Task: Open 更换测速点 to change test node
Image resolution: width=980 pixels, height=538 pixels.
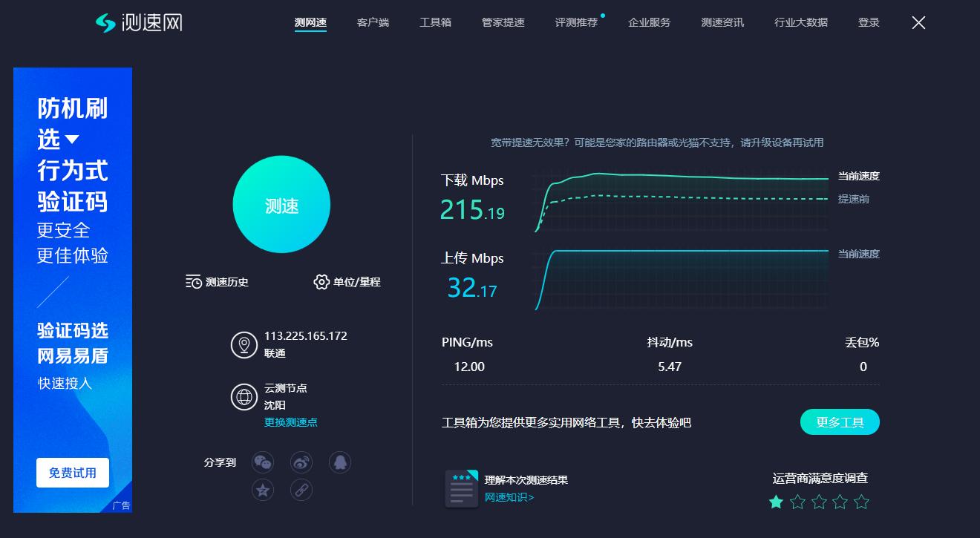Action: [292, 421]
